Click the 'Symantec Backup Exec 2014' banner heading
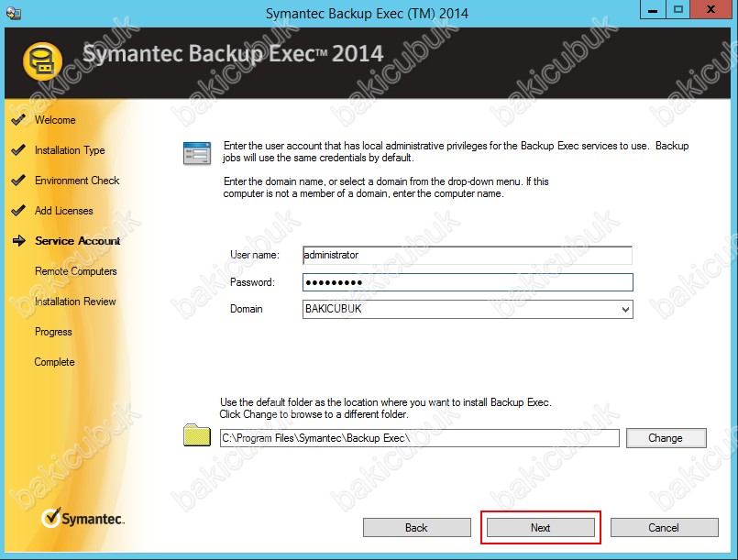The width and height of the screenshot is (738, 560). tap(233, 54)
